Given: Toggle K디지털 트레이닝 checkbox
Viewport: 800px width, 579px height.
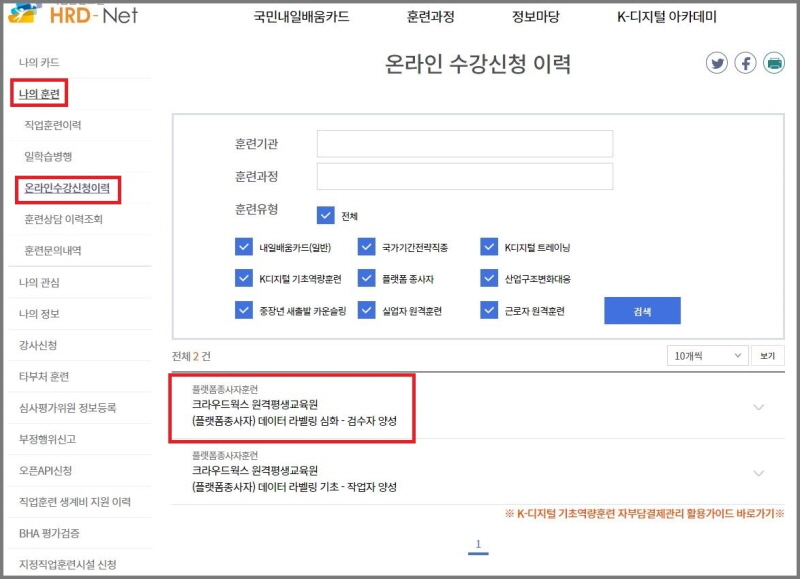Looking at the screenshot, I should (x=488, y=244).
